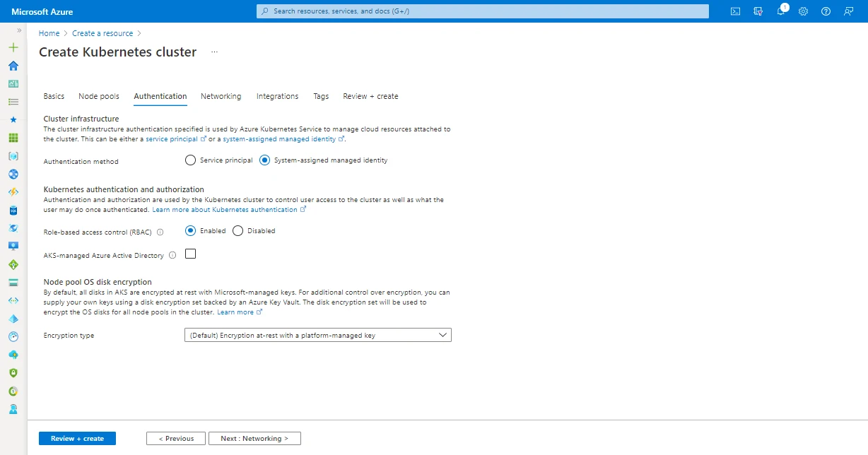Disable role-based access control
The height and width of the screenshot is (455, 868).
[x=237, y=230]
